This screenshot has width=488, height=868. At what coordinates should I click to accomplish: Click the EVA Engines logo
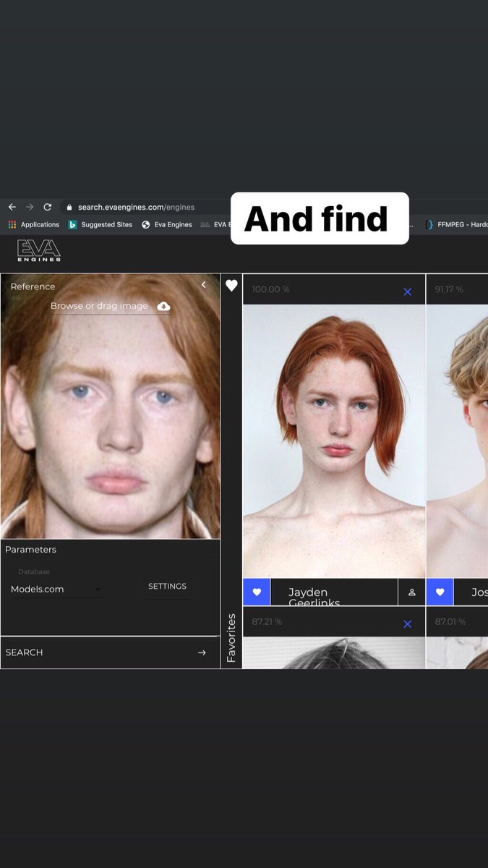point(39,251)
